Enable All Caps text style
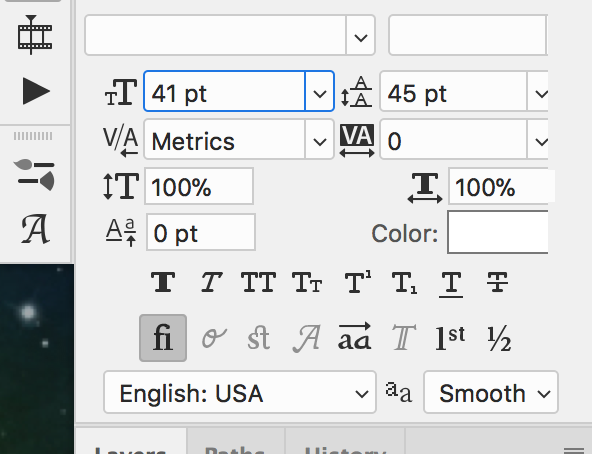The image size is (592, 454). pyautogui.click(x=258, y=282)
